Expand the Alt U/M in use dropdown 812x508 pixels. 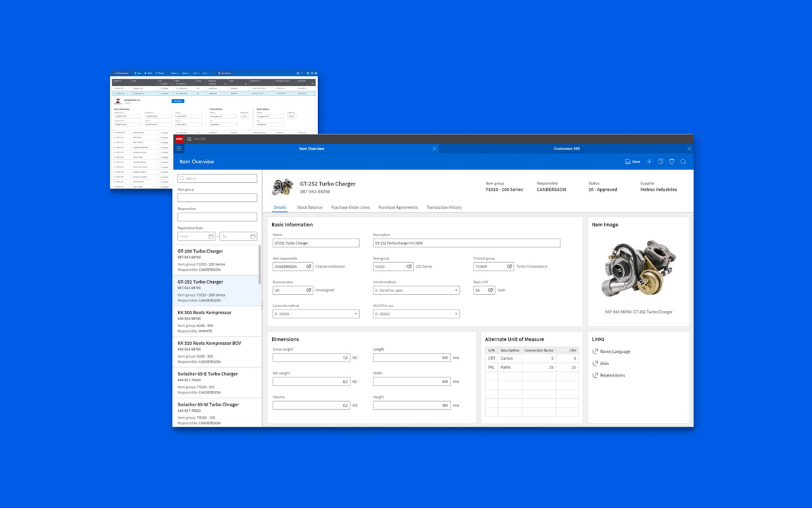[456, 314]
